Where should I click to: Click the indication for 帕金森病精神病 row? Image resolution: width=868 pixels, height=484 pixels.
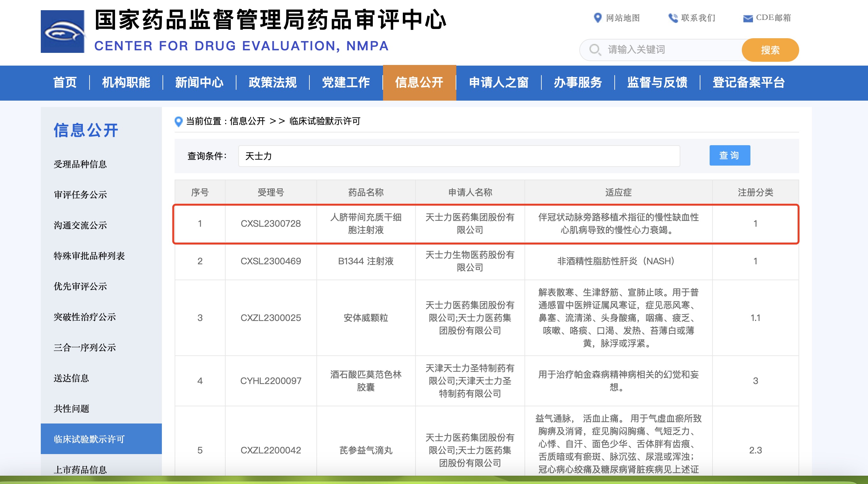tap(618, 381)
